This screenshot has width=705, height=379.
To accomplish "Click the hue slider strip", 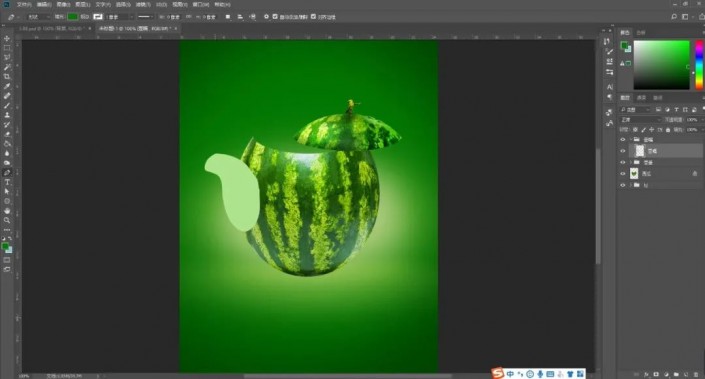I will [x=699, y=65].
